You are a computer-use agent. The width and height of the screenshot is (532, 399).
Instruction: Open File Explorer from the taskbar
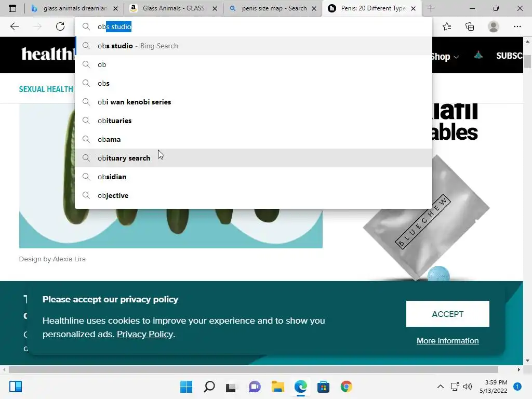click(277, 387)
